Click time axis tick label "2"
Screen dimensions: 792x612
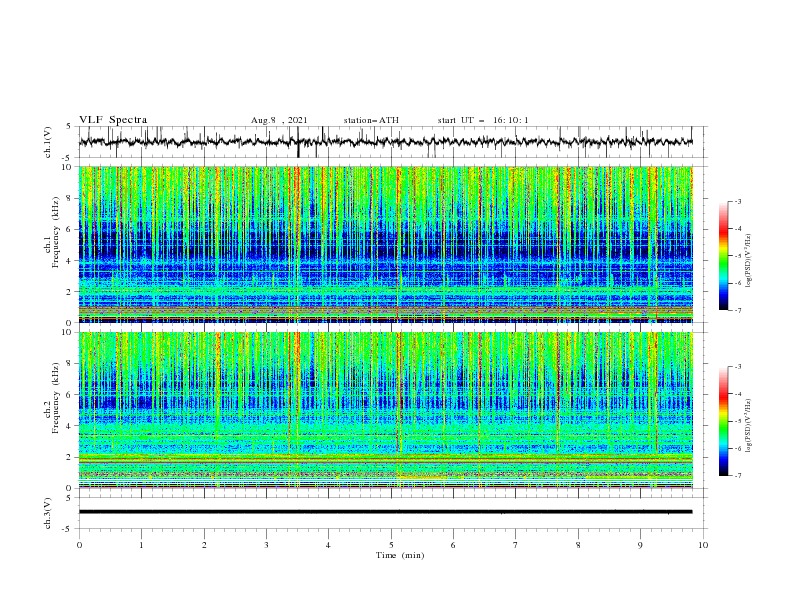pyautogui.click(x=204, y=545)
